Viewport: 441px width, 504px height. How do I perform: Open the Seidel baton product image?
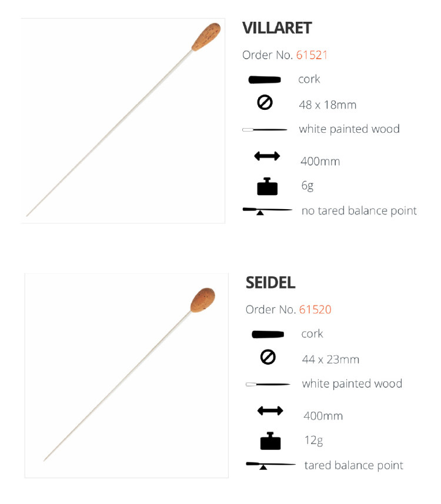[x=126, y=375]
